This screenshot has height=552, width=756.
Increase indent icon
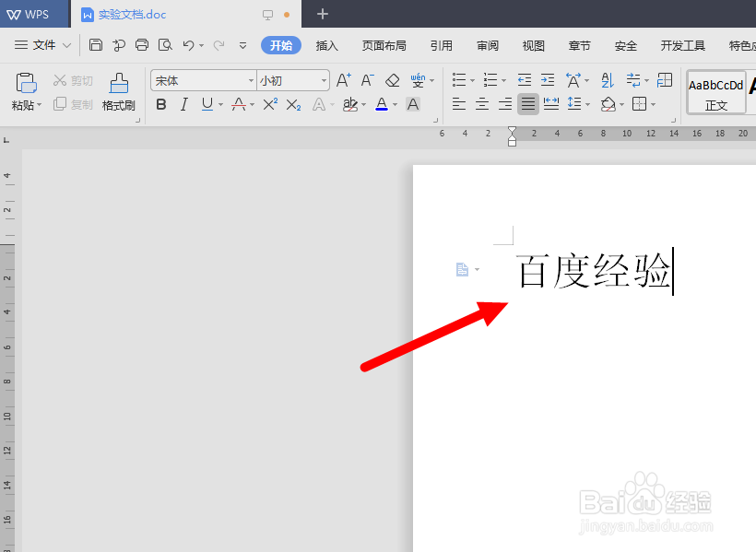[548, 80]
